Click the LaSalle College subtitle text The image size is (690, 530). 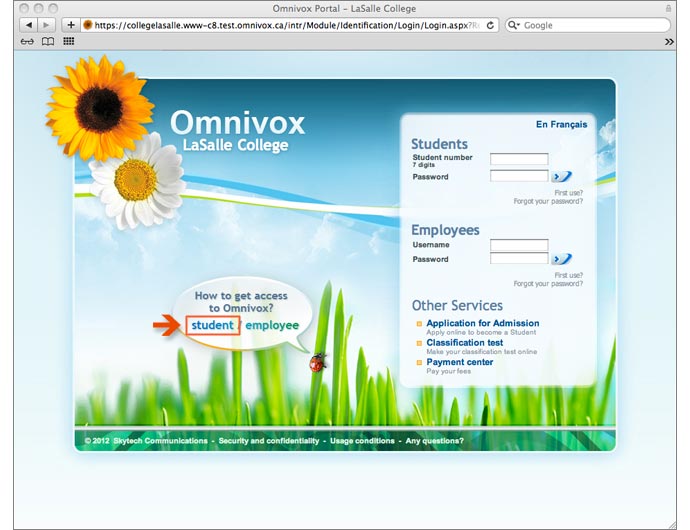tap(235, 145)
